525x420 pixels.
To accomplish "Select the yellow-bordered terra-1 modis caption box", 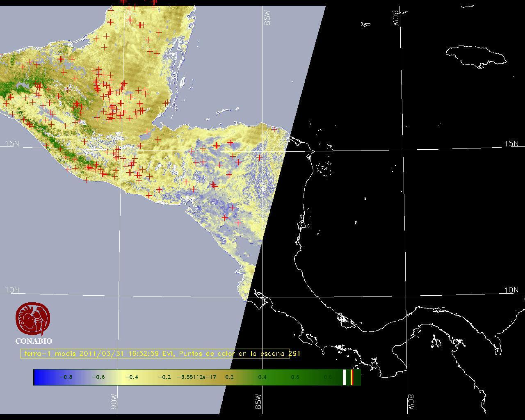I will (155, 354).
